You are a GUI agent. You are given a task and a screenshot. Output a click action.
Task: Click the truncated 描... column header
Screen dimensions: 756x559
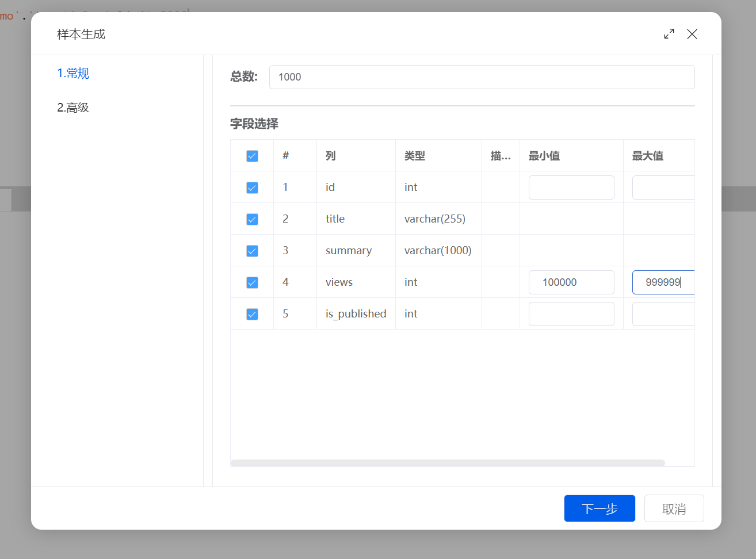pyautogui.click(x=501, y=156)
